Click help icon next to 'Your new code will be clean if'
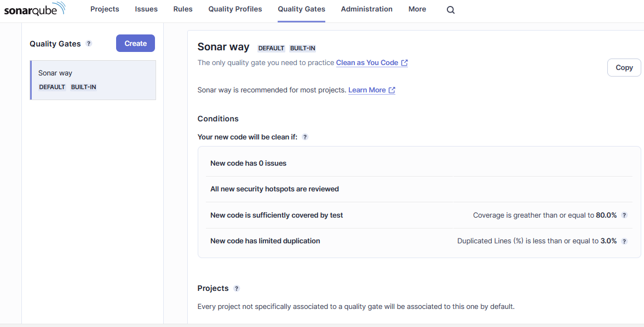Viewport: 644px width, 327px height. (304, 137)
